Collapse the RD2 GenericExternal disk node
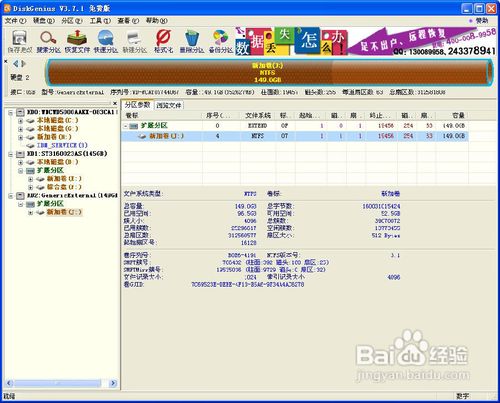500x403 pixels. click(11, 196)
